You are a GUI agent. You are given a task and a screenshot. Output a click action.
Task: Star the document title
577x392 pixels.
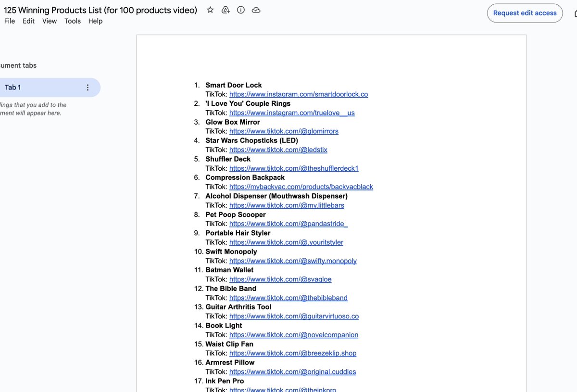tap(210, 10)
